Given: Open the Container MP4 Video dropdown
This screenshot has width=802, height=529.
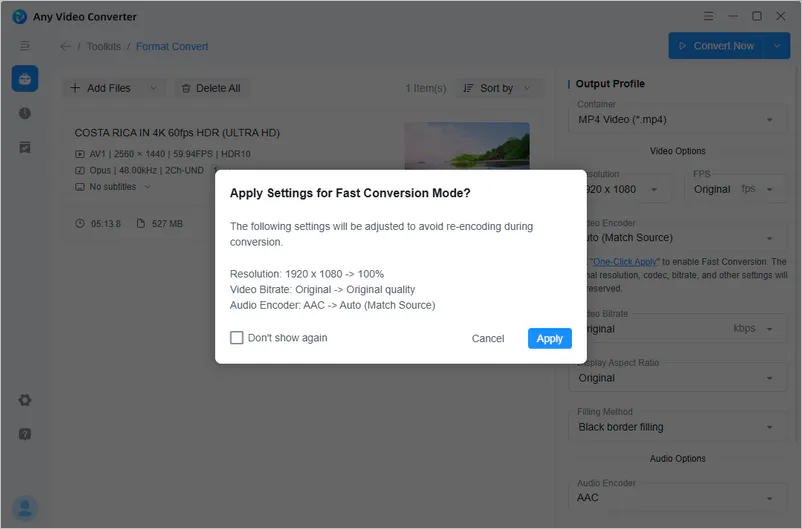Looking at the screenshot, I should tap(677, 120).
